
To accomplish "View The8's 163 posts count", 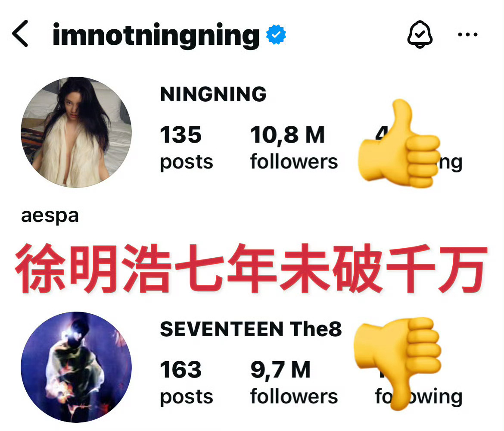I will coord(187,382).
